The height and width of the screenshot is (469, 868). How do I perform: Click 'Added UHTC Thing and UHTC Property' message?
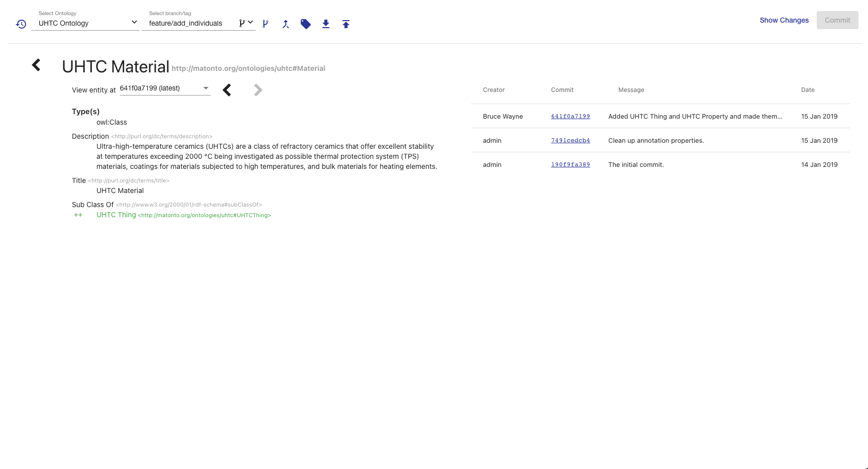(695, 116)
